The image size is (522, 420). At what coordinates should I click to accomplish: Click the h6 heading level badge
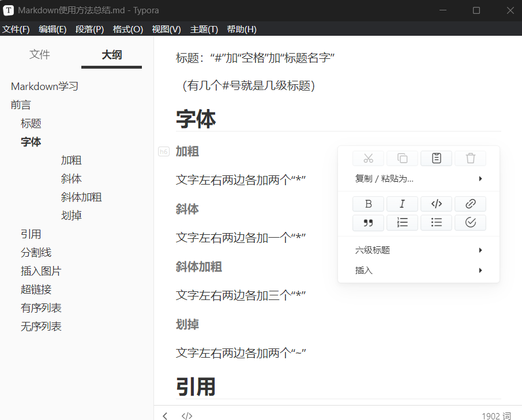click(164, 152)
